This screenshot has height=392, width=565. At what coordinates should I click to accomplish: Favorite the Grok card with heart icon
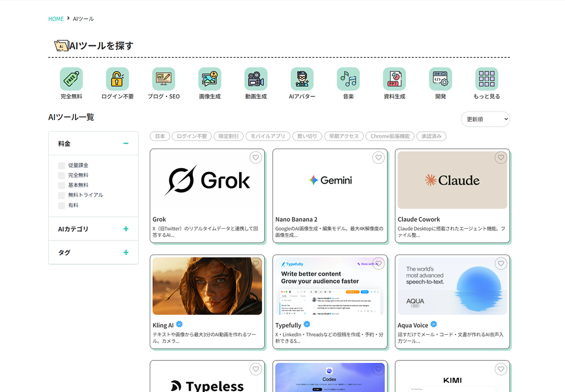click(x=256, y=158)
